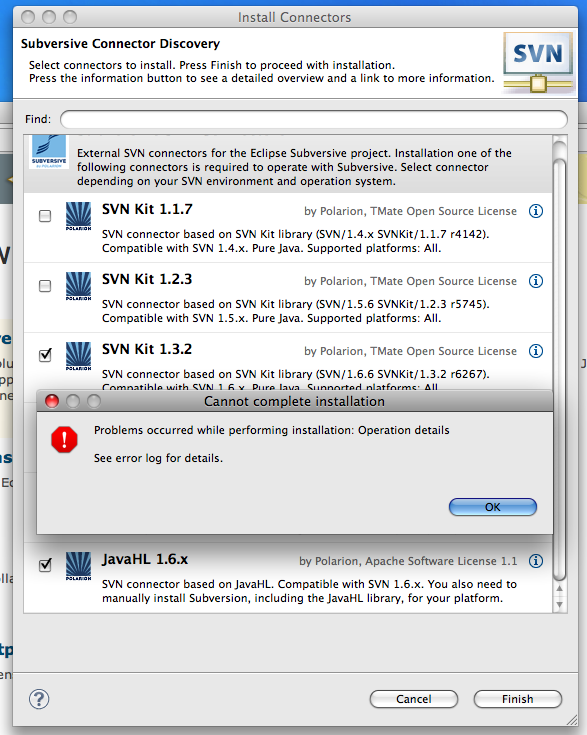587x735 pixels.
Task: Click the Polarion logo of JavaHL 1.6.x
Action: pyautogui.click(x=78, y=566)
